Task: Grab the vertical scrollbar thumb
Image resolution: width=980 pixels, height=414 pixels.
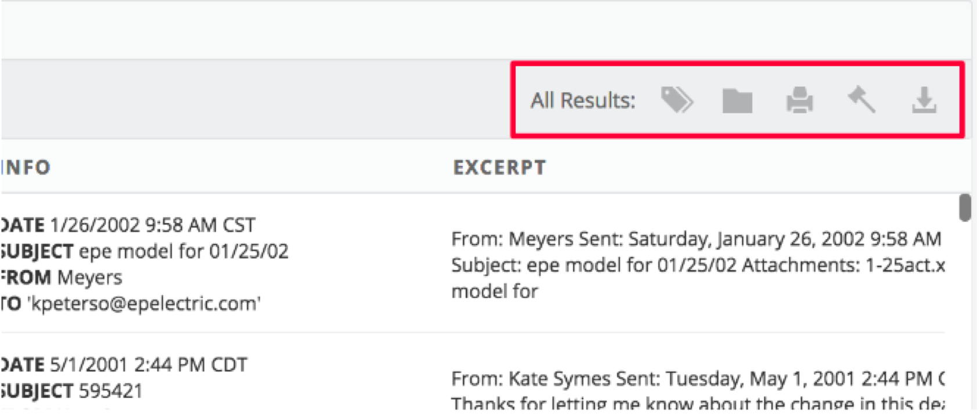Action: [965, 208]
